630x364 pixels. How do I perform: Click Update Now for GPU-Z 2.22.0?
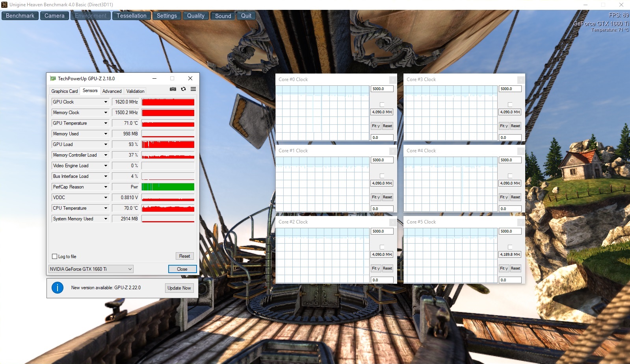[x=179, y=288]
